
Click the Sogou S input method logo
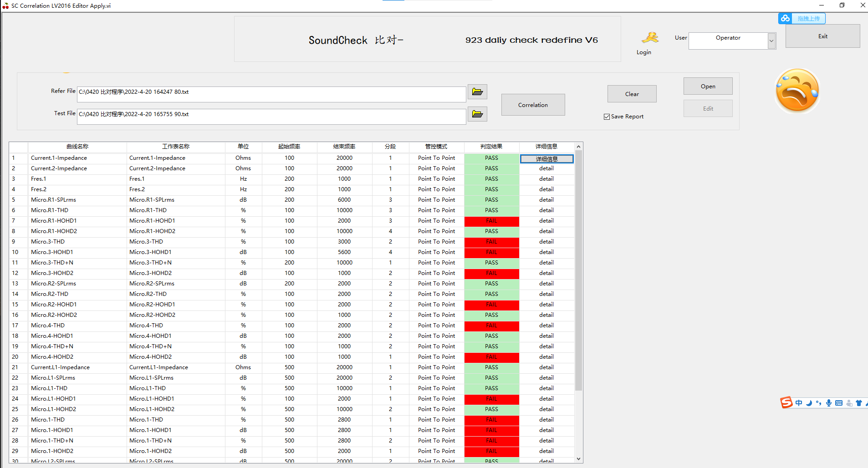tap(786, 402)
